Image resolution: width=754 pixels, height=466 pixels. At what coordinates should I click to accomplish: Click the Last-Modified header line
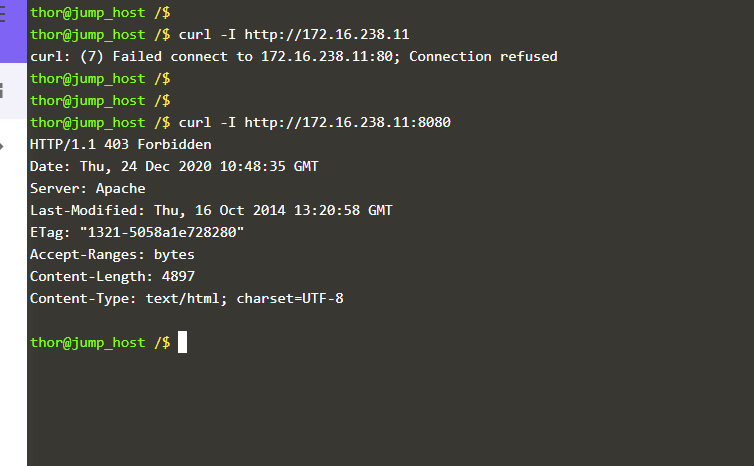point(211,210)
